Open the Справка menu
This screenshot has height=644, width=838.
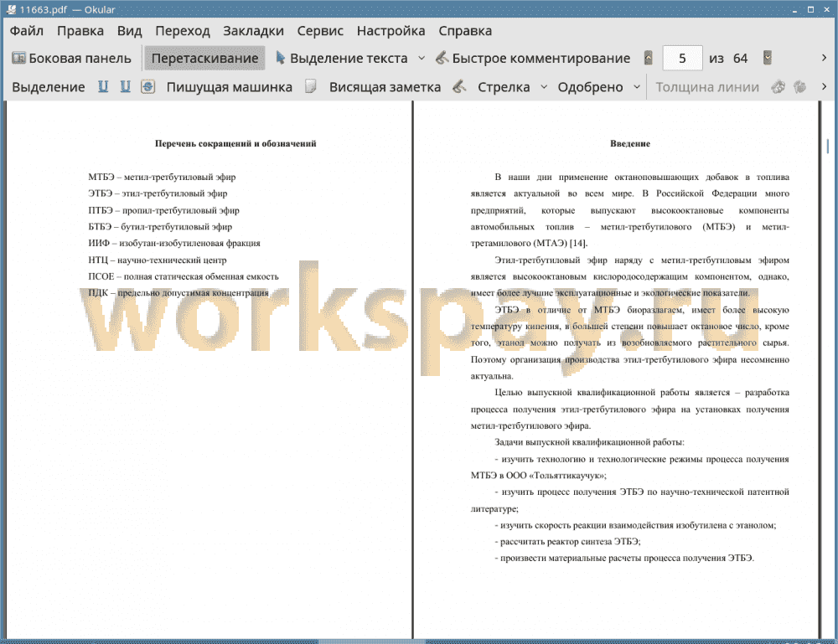tap(465, 31)
